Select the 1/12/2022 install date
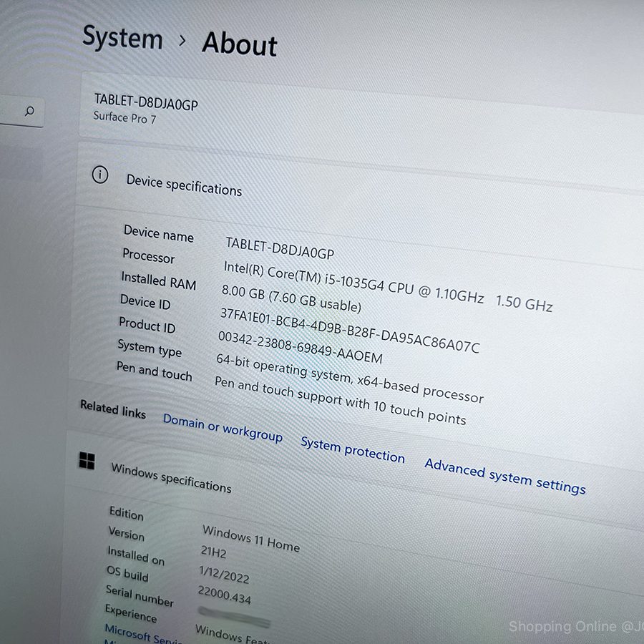 (x=224, y=575)
